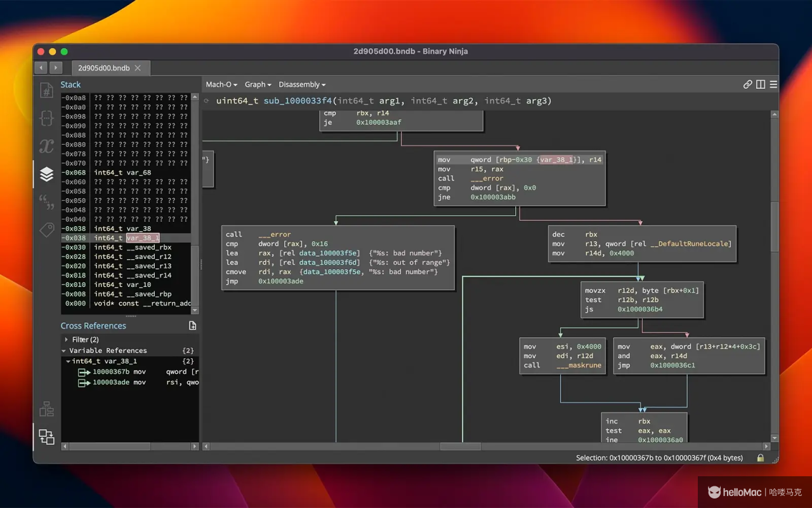Click the arrow icon beside 100003ade reference
This screenshot has height=508, width=812.
[84, 383]
